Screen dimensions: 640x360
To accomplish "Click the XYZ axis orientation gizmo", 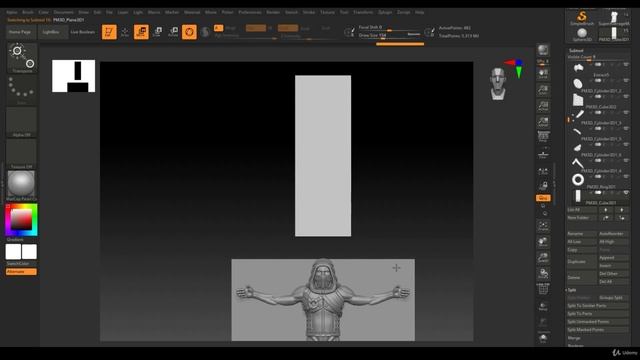I will click(514, 68).
